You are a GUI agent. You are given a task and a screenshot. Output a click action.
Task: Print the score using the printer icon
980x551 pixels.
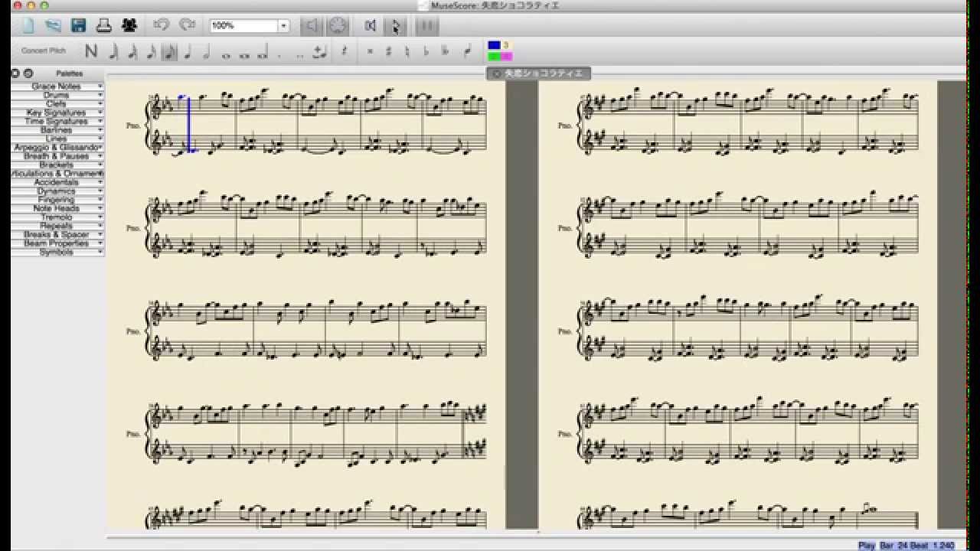pyautogui.click(x=103, y=26)
